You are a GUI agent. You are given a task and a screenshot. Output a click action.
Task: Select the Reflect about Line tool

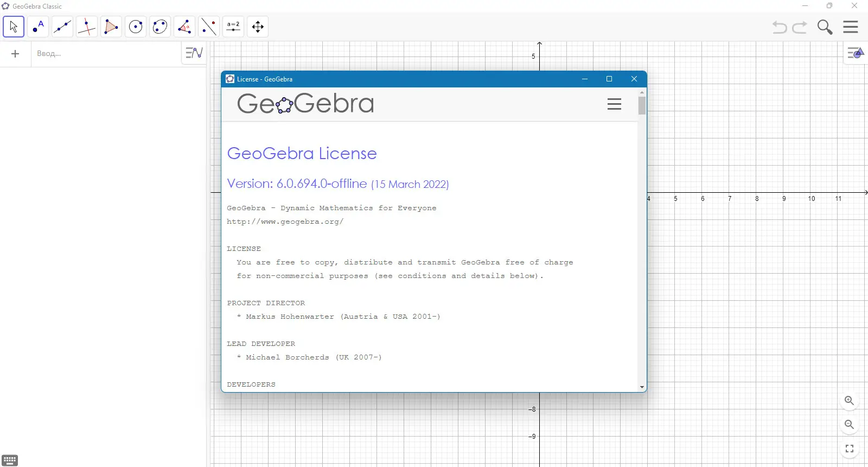pos(209,27)
